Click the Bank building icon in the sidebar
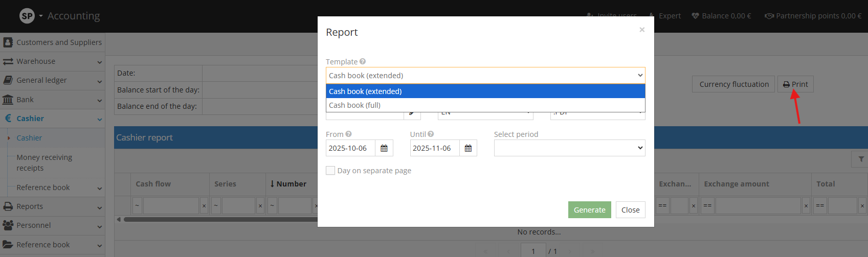The width and height of the screenshot is (868, 257). [8, 100]
